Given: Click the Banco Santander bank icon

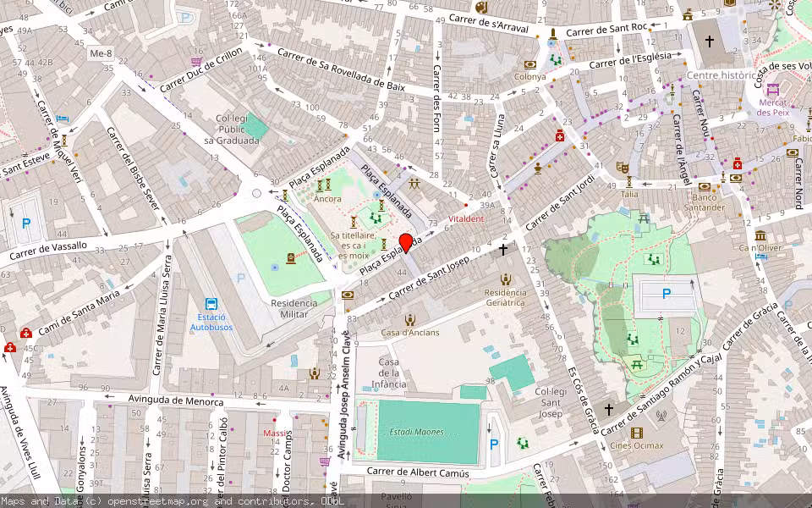Looking at the screenshot, I should [705, 186].
